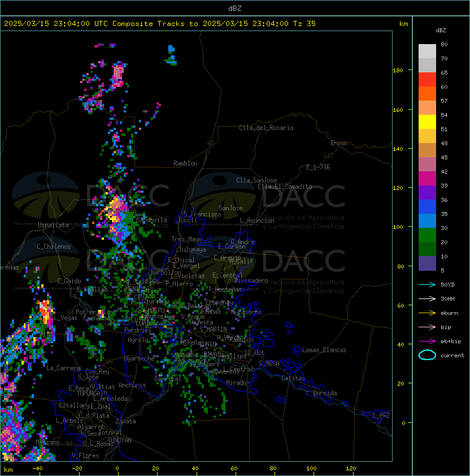Click the 'Tres_Mayo' map label
The height and width of the screenshot is (476, 470).
(186, 239)
